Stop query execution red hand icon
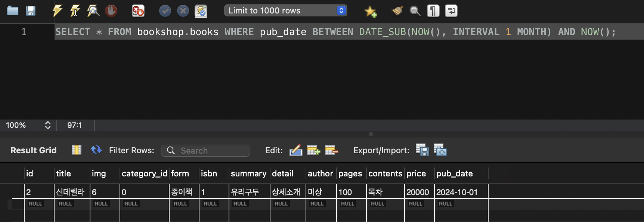The height and width of the screenshot is (222, 644). tap(111, 11)
